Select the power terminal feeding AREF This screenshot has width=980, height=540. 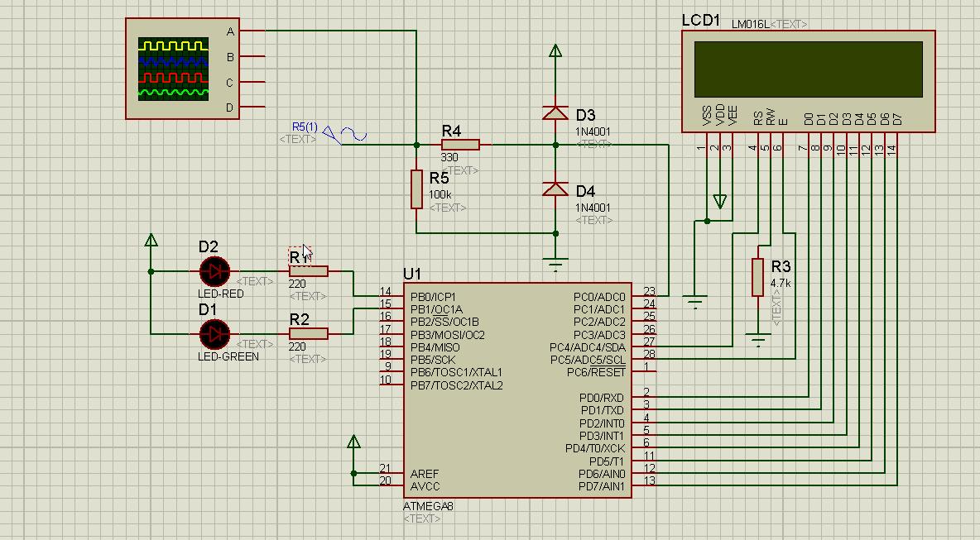pos(353,442)
